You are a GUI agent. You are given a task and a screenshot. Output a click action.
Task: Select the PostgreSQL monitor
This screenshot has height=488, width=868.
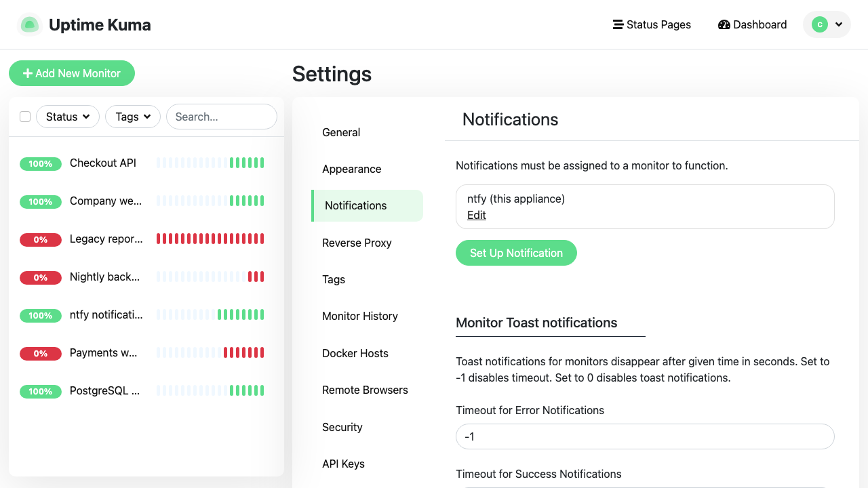point(146,390)
